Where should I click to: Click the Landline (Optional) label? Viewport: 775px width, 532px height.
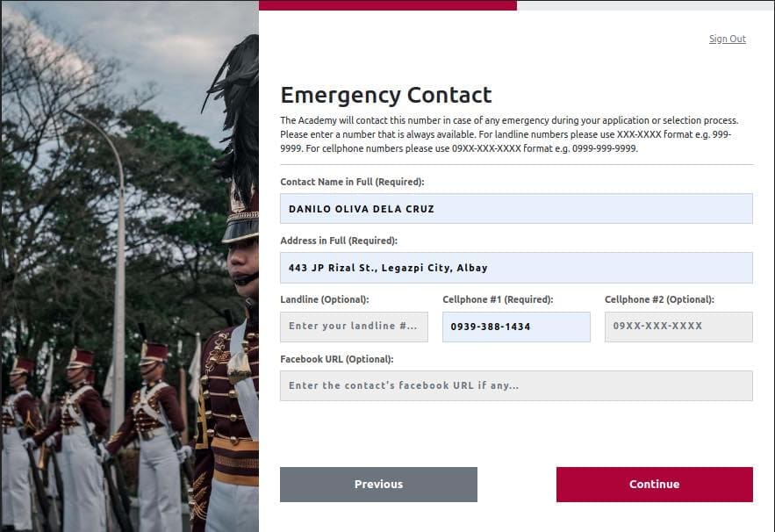tap(324, 299)
